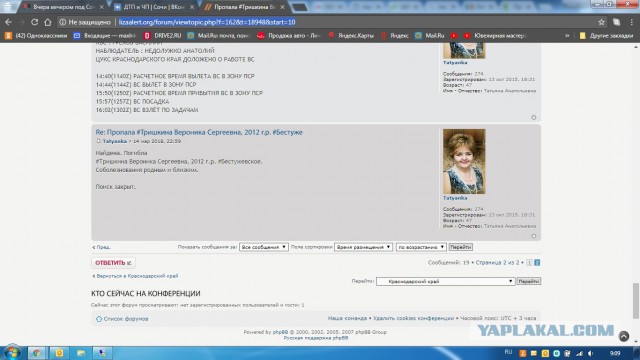Open the Одноклассники bookmark
Screen dimensions: 640x360
(36, 36)
